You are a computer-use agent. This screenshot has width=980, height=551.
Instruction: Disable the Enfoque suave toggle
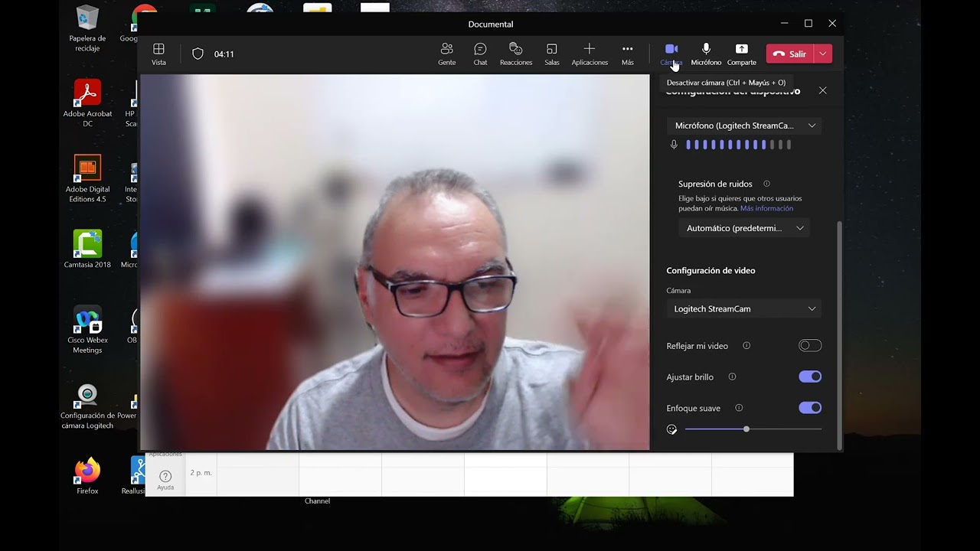tap(809, 408)
